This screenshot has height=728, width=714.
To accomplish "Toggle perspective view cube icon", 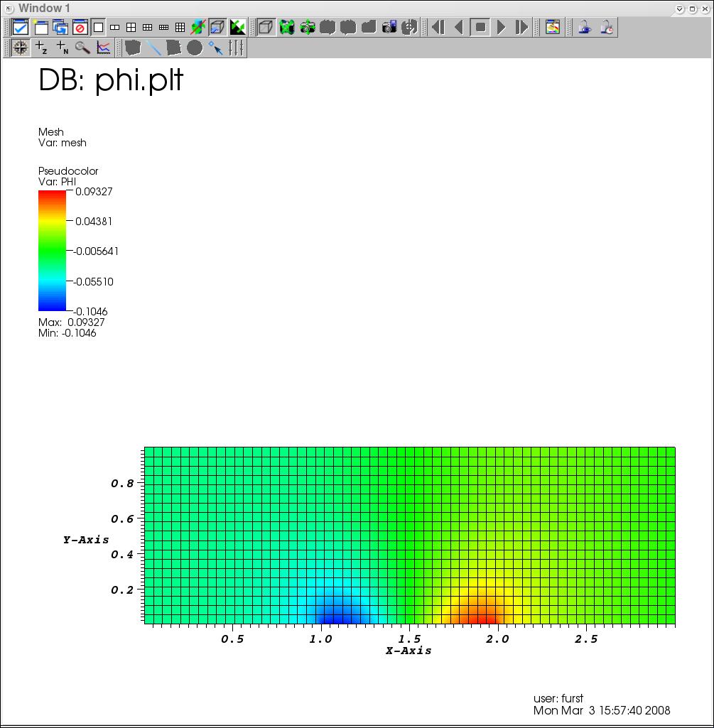I will 266,27.
